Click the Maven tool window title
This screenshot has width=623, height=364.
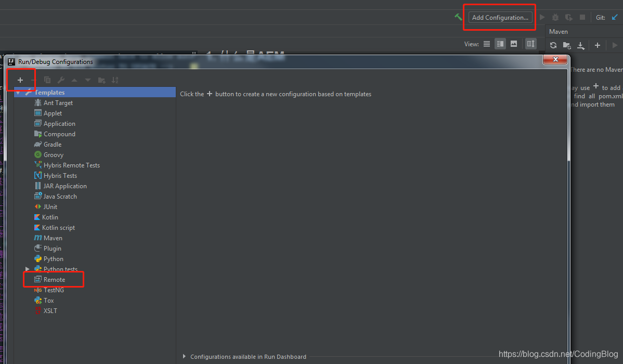pos(558,32)
